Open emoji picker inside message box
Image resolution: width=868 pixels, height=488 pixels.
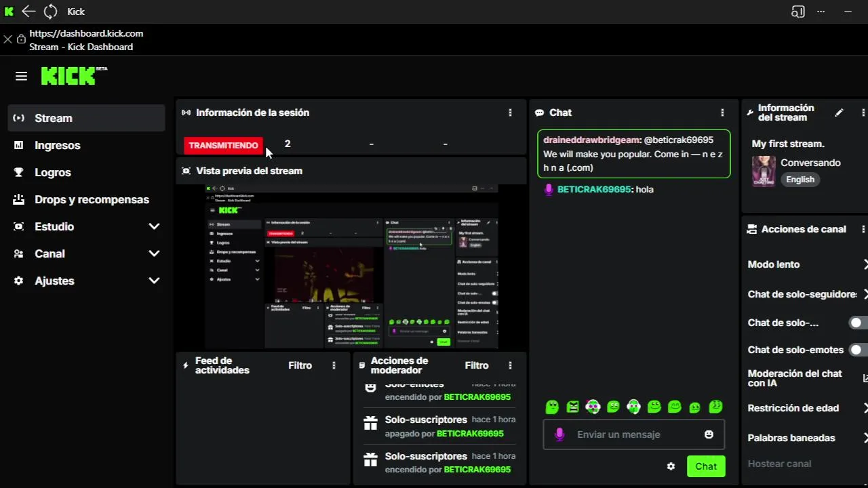[x=709, y=434]
